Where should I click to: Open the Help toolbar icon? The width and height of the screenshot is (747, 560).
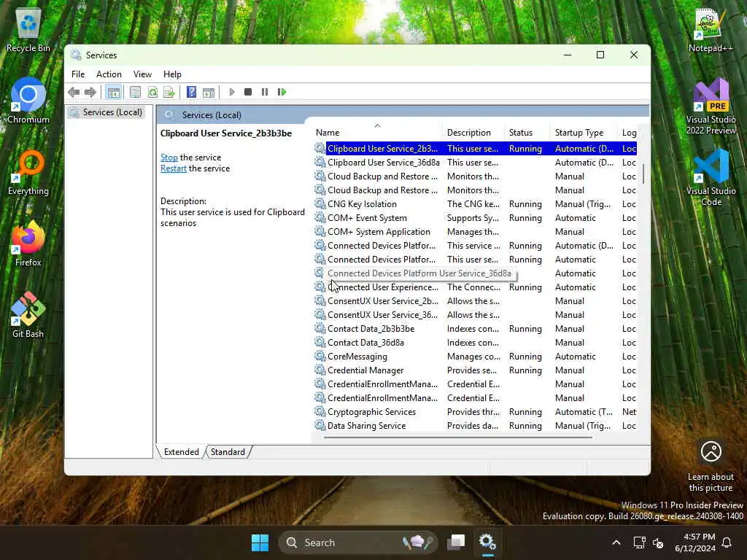coord(191,92)
